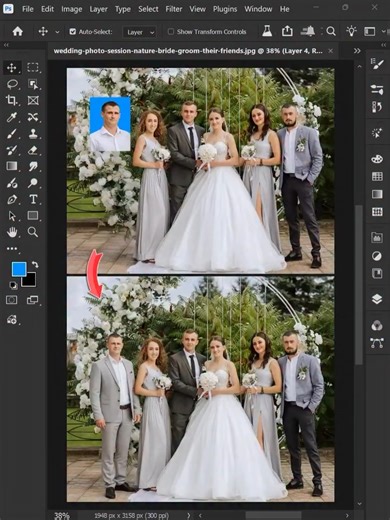Show hidden document tabs via double chevron
390x520 pixels.
357,51
